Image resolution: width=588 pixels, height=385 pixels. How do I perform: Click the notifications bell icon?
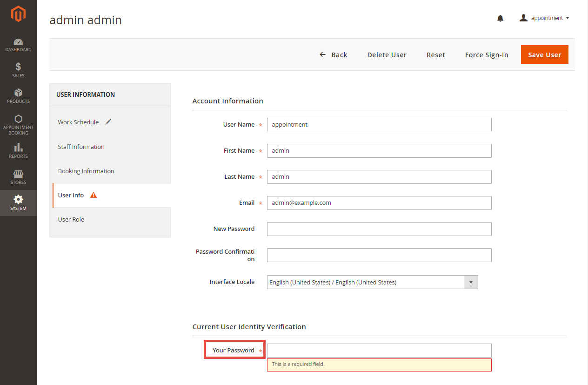pyautogui.click(x=500, y=18)
